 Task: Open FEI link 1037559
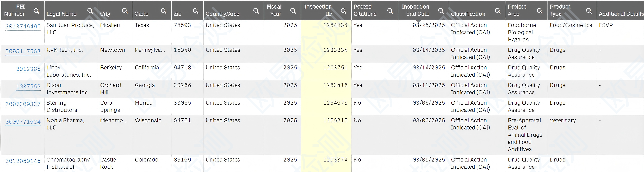pyautogui.click(x=28, y=86)
